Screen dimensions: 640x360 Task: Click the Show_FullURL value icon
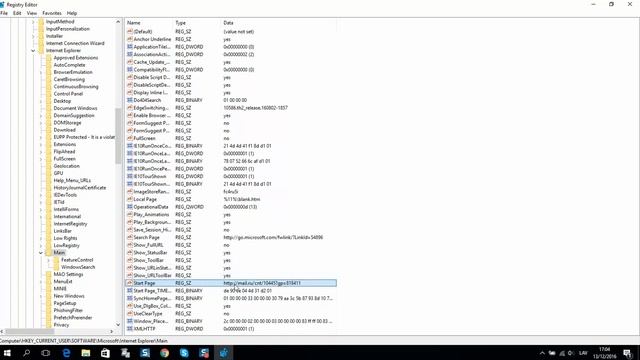pyautogui.click(x=130, y=245)
